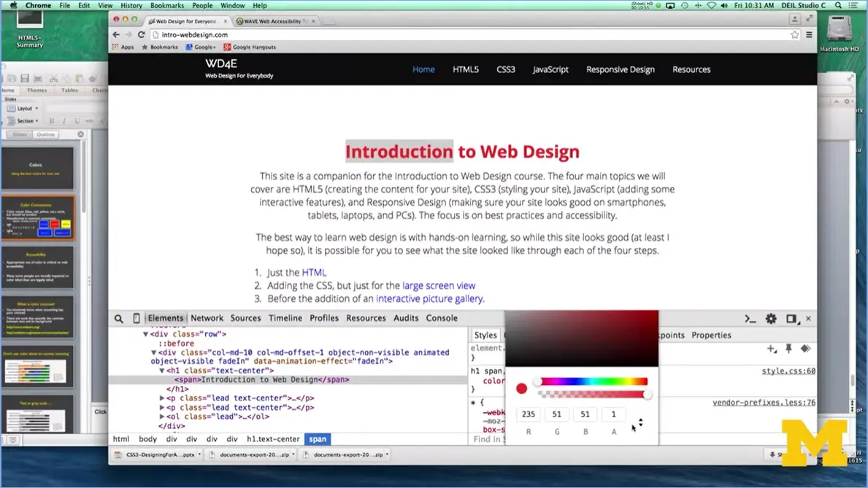This screenshot has width=868, height=488.
Task: Click the browser back arrow
Action: pos(115,34)
